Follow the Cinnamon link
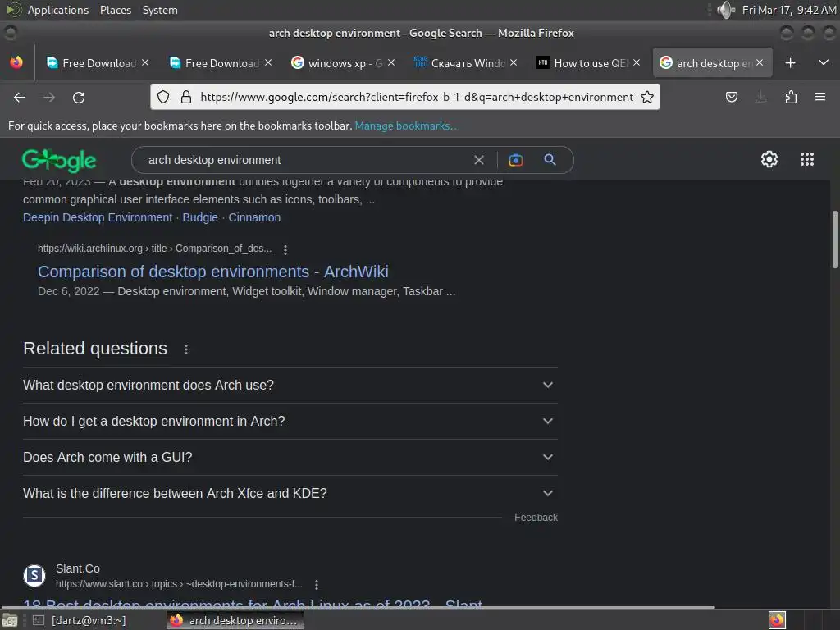Viewport: 840px width, 630px height. 254,217
